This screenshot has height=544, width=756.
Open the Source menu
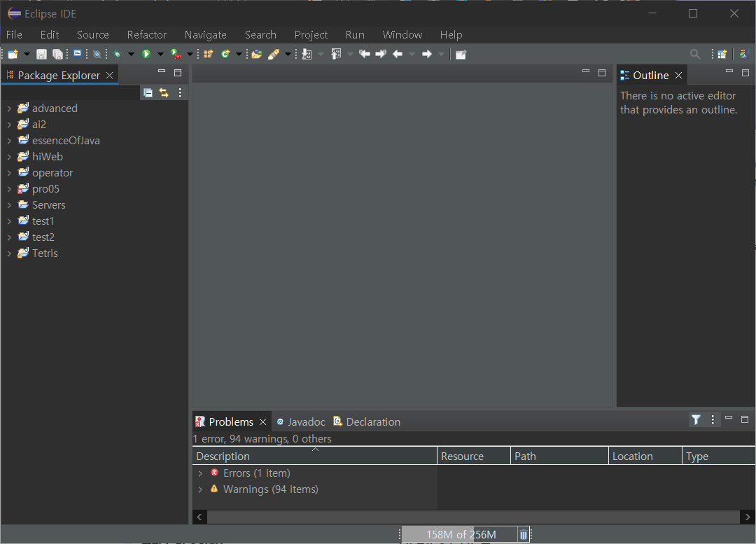pos(93,35)
